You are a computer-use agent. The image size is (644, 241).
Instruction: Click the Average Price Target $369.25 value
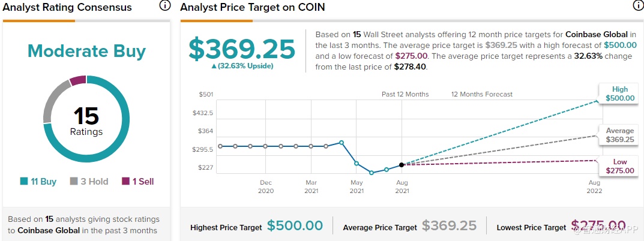click(449, 226)
